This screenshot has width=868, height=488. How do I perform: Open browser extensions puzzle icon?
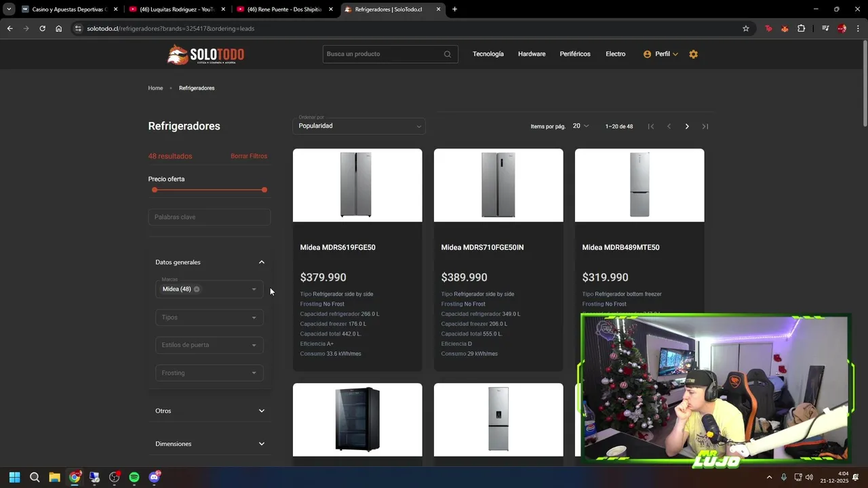tap(802, 28)
